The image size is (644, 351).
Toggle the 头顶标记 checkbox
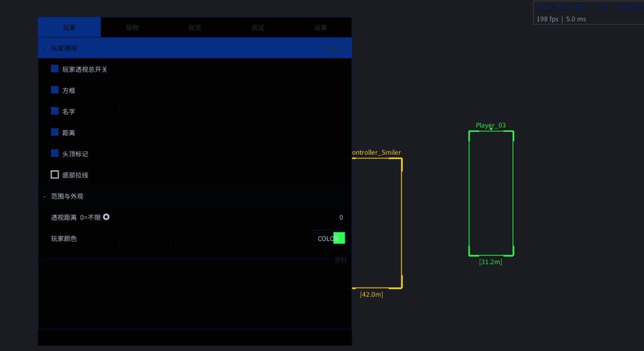click(55, 153)
